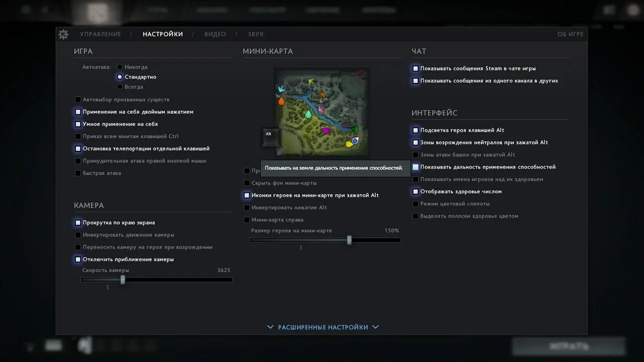Expand Расширенные настройки section
The image size is (644, 362).
(323, 327)
